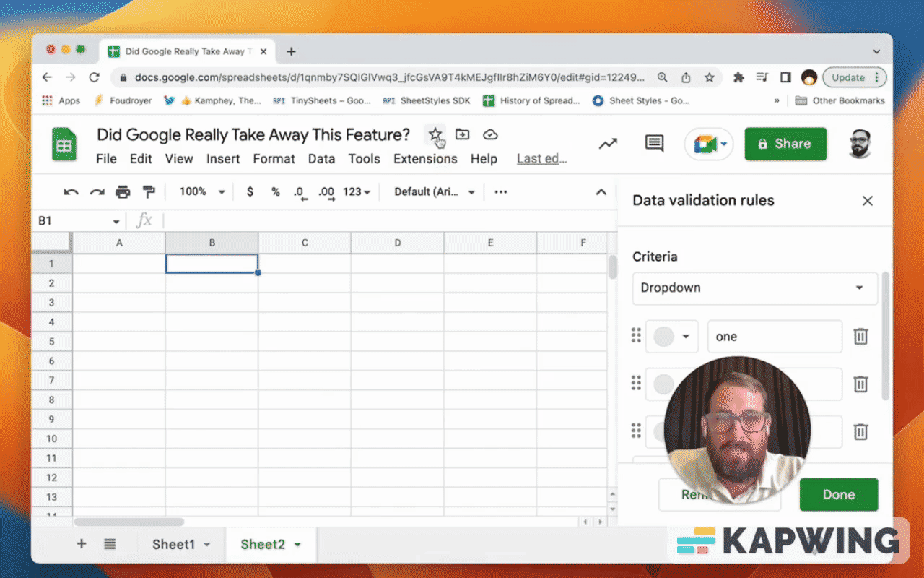Delete the 'one' dropdown item

(860, 336)
